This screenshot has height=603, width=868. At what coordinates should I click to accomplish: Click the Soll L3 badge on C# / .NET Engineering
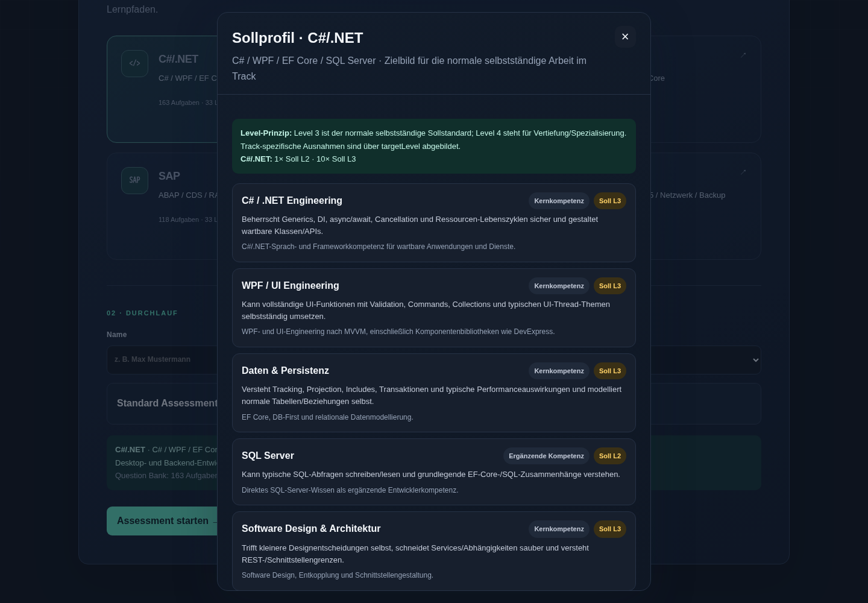point(610,201)
